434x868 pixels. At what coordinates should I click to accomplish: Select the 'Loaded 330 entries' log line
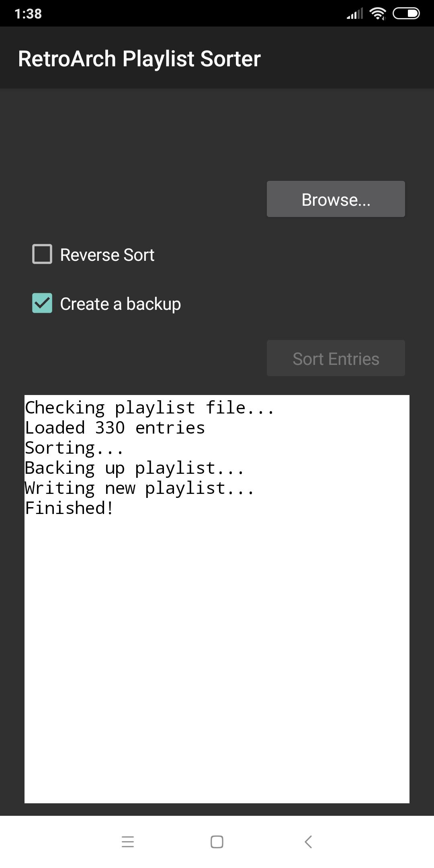(115, 428)
